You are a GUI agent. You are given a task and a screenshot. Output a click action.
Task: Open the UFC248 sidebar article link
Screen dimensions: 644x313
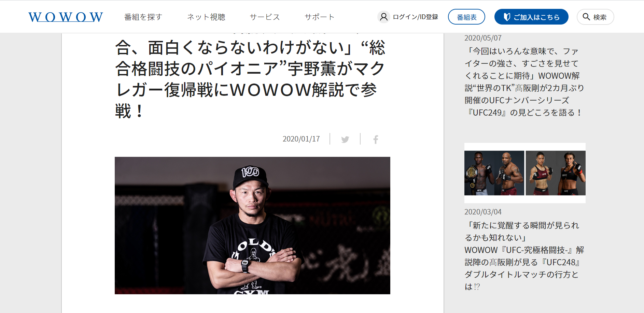524,256
